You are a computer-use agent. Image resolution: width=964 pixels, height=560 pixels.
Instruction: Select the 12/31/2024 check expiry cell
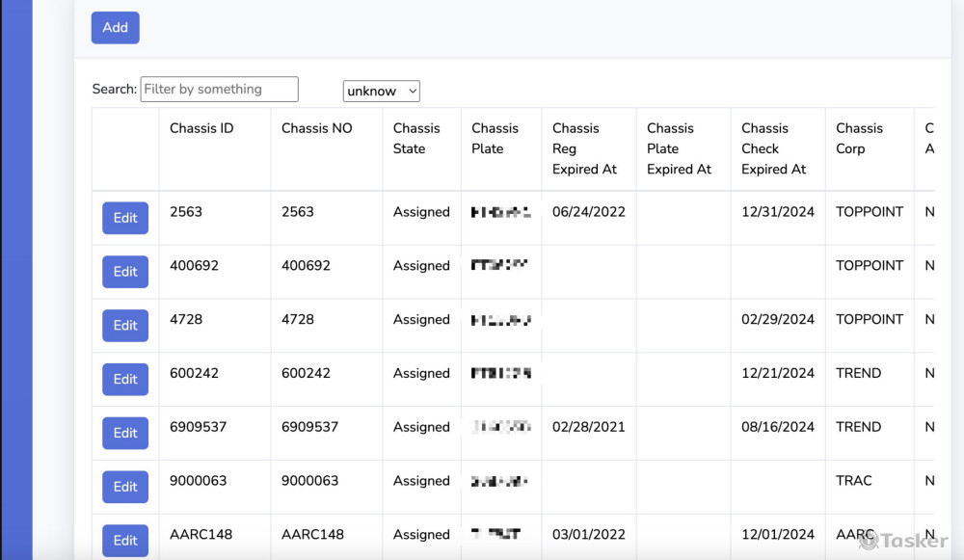(x=778, y=212)
